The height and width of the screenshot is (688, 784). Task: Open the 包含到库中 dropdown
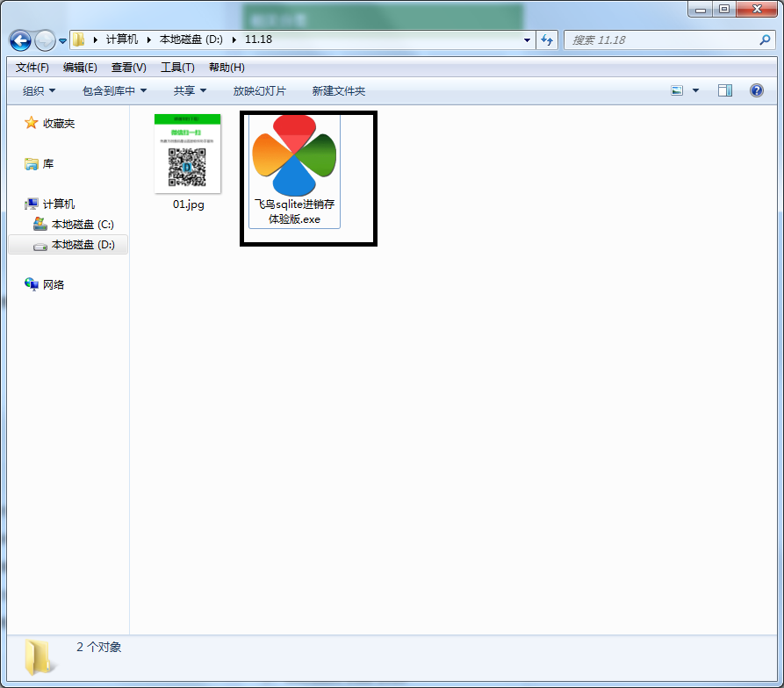[114, 91]
